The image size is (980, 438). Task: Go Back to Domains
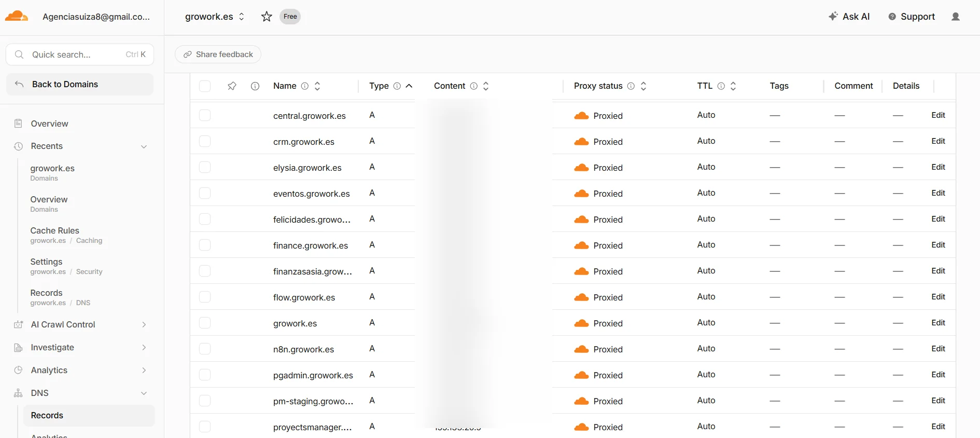pos(80,84)
